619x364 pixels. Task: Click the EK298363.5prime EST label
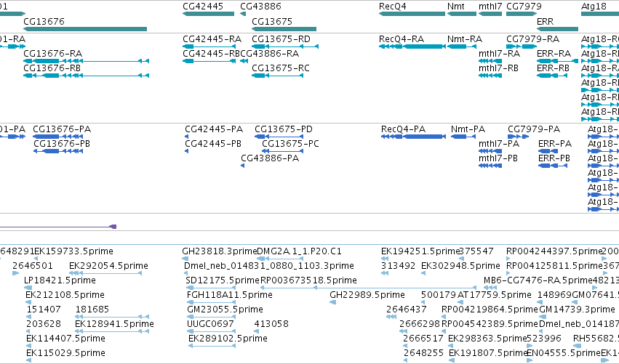[x=487, y=339]
